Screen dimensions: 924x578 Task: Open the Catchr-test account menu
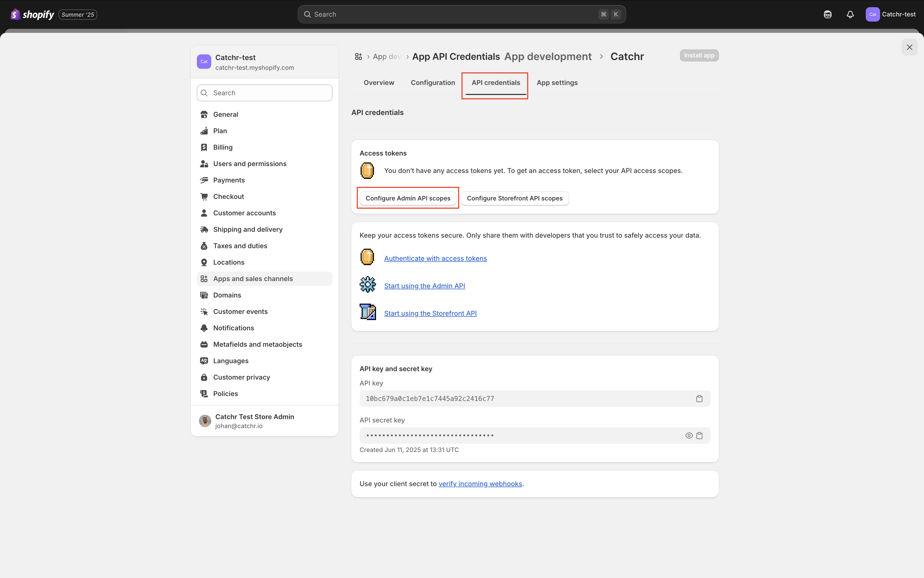891,15
